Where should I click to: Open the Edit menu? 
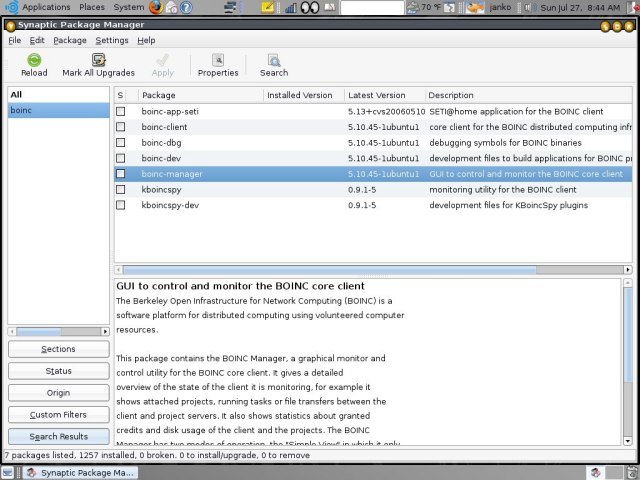(x=37, y=40)
